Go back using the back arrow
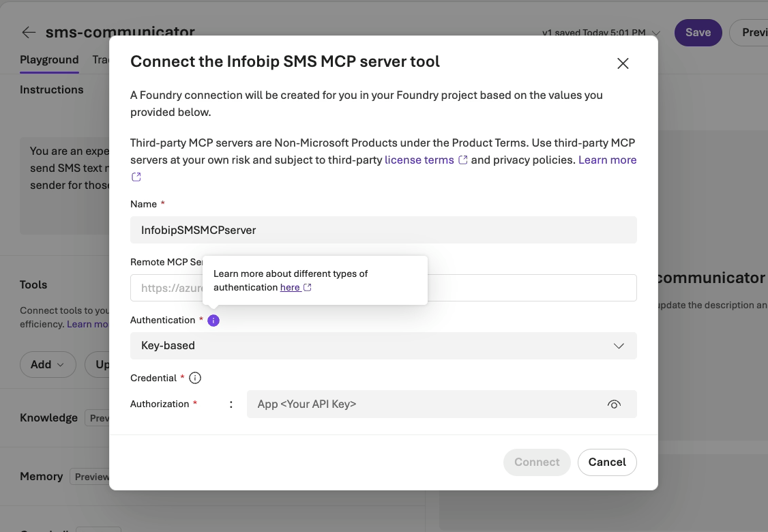Image resolution: width=768 pixels, height=532 pixels. click(x=29, y=32)
